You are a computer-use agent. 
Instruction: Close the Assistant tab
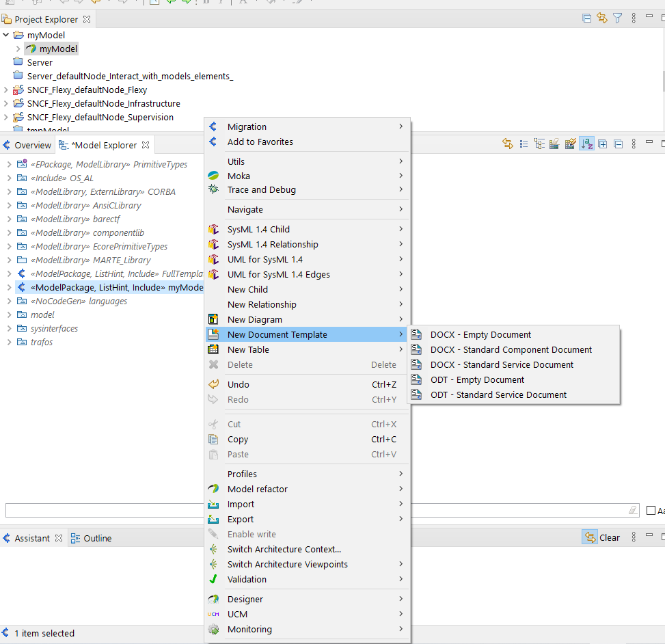tap(59, 538)
